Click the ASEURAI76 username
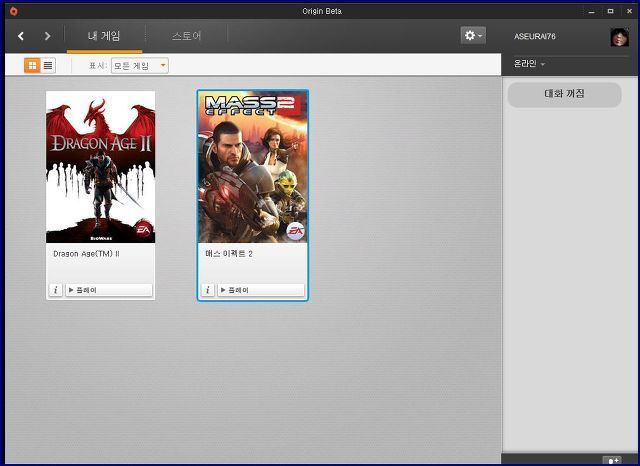Viewport: 640px width, 466px height. click(x=534, y=36)
